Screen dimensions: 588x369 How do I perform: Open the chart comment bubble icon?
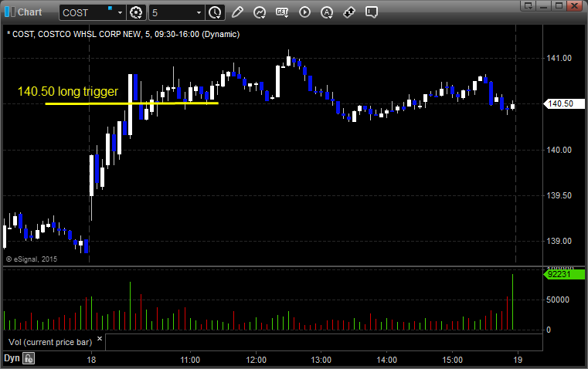point(371,12)
